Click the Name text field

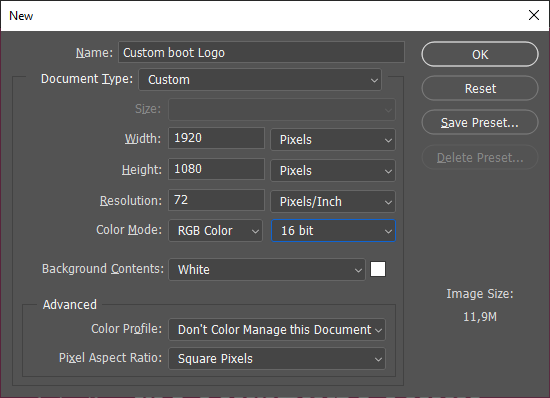pos(261,52)
